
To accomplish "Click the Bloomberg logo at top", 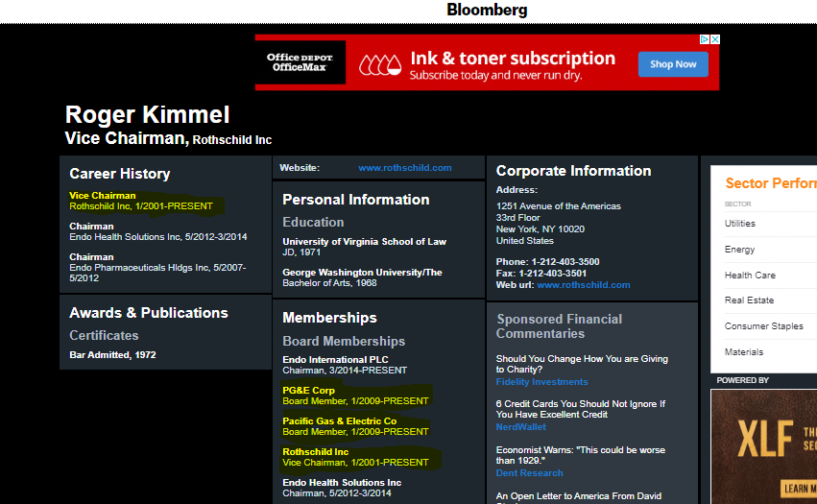I will (487, 11).
